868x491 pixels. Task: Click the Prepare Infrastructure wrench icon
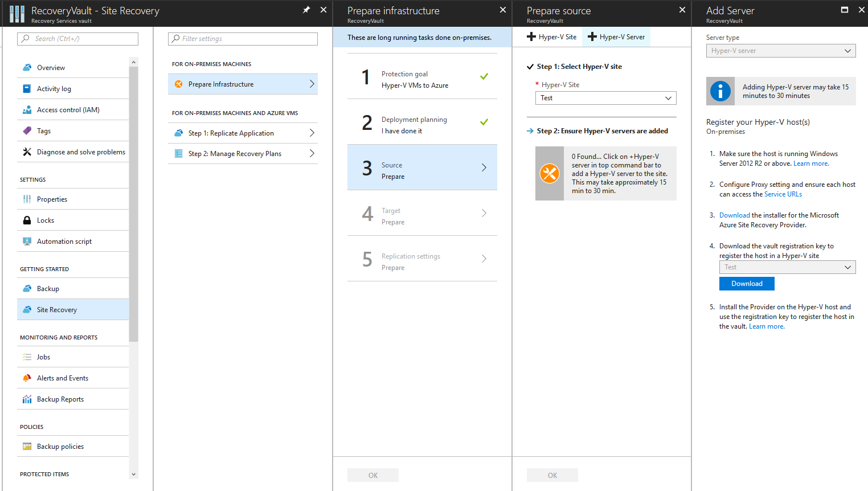tap(179, 84)
